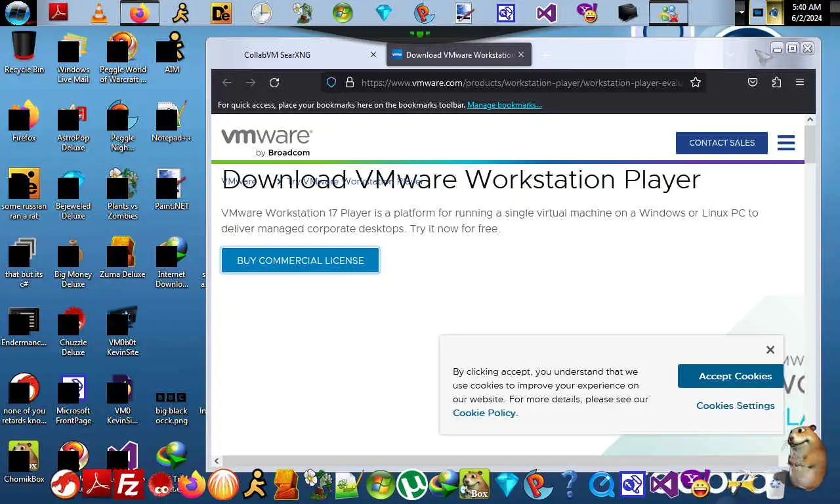Launch uTorrent from the bottom dock
This screenshot has height=504, width=840.
(412, 486)
